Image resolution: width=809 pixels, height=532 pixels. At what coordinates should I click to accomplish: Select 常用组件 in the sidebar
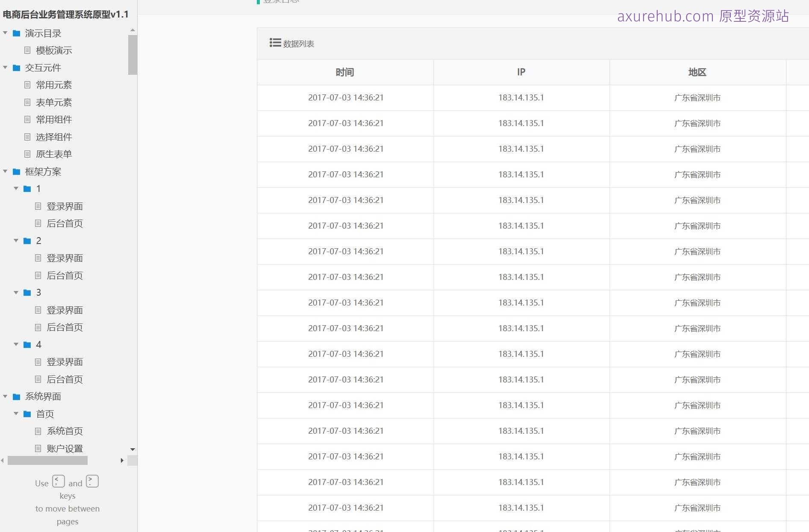coord(55,119)
